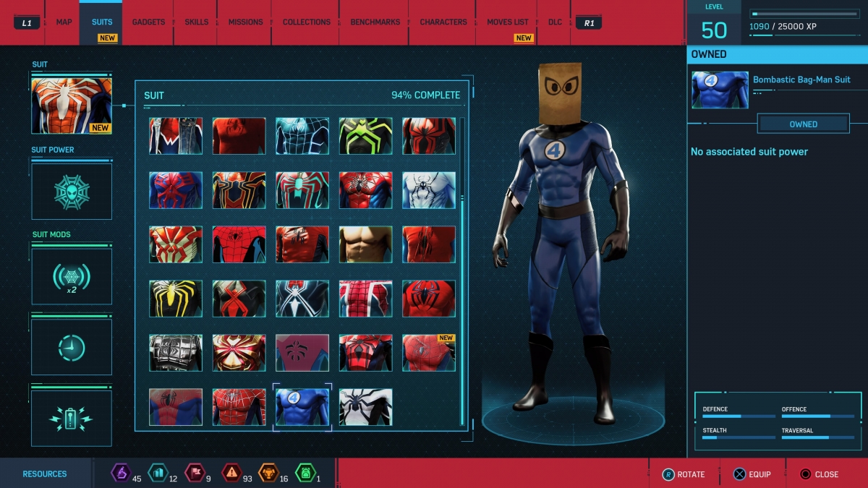The height and width of the screenshot is (488, 868).
Task: Click the suit grid scrollbar
Action: point(461,272)
